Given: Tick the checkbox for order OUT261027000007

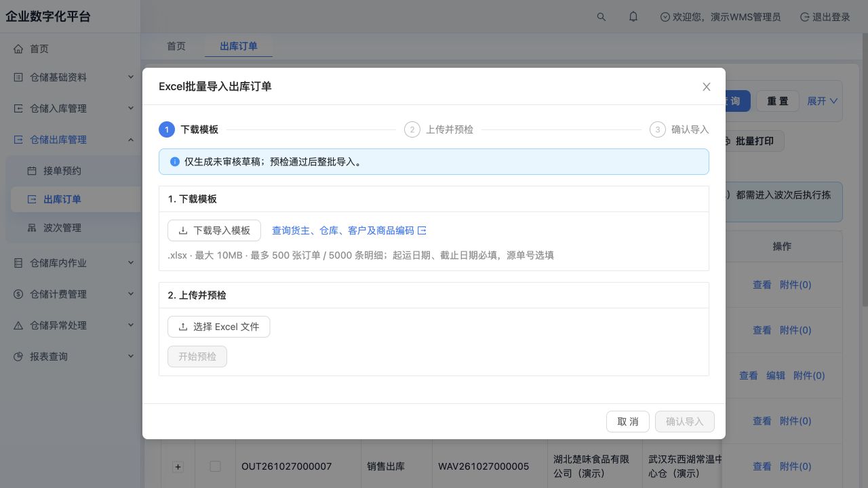Looking at the screenshot, I should coord(215,466).
